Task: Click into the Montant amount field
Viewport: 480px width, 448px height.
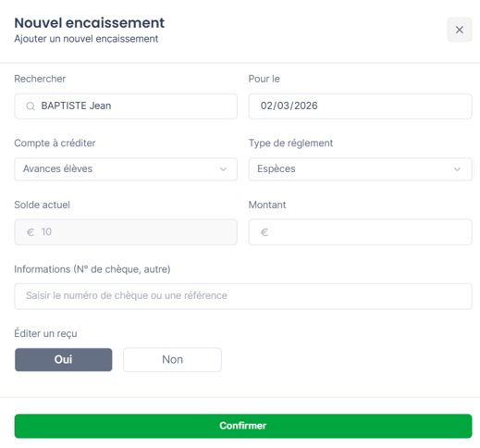Action: 360,232
